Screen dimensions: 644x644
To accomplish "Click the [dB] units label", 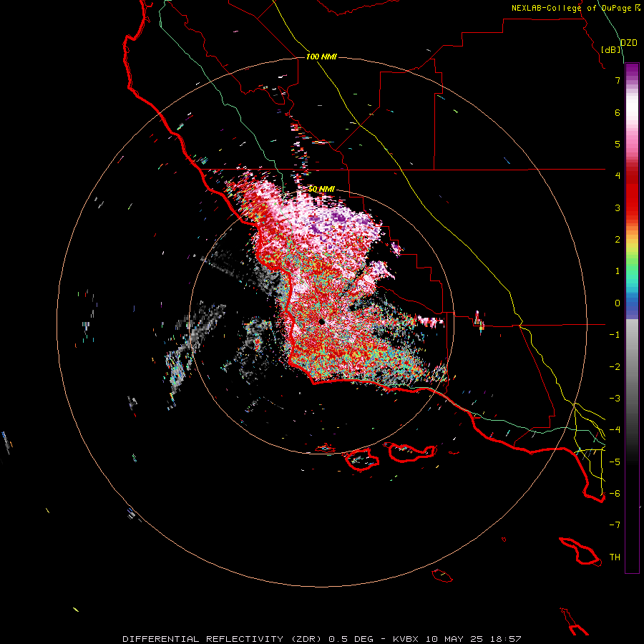I will pyautogui.click(x=611, y=49).
